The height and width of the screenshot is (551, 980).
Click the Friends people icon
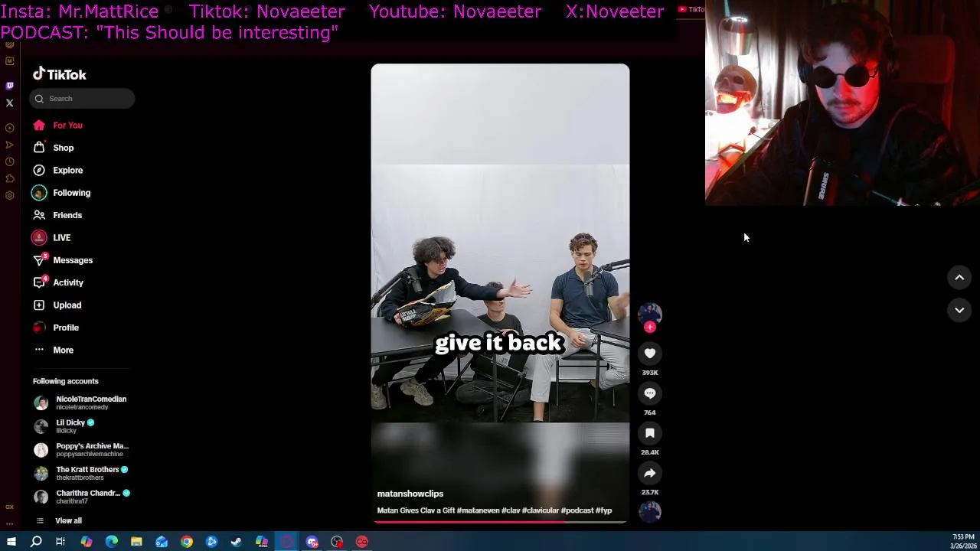click(39, 215)
